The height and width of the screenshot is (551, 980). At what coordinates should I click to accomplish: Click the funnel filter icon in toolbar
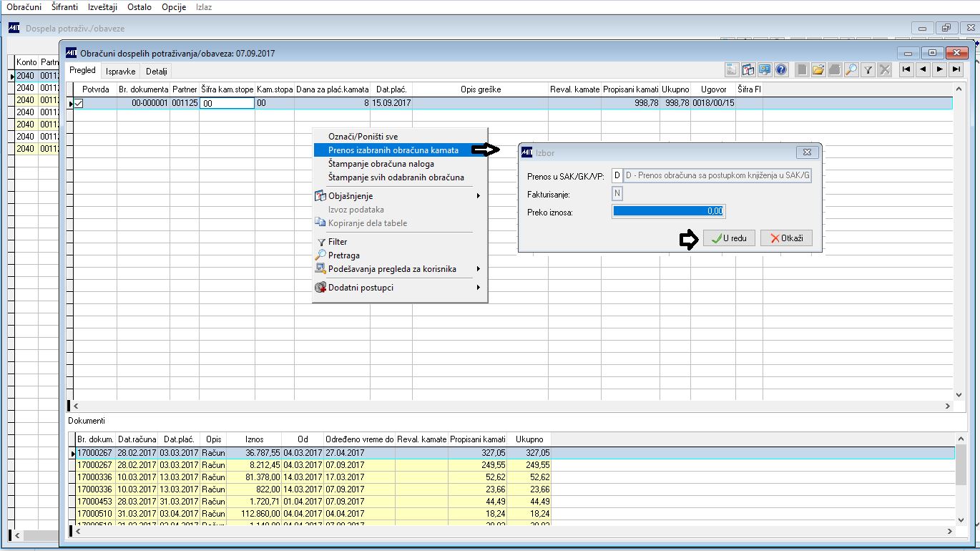[868, 69]
